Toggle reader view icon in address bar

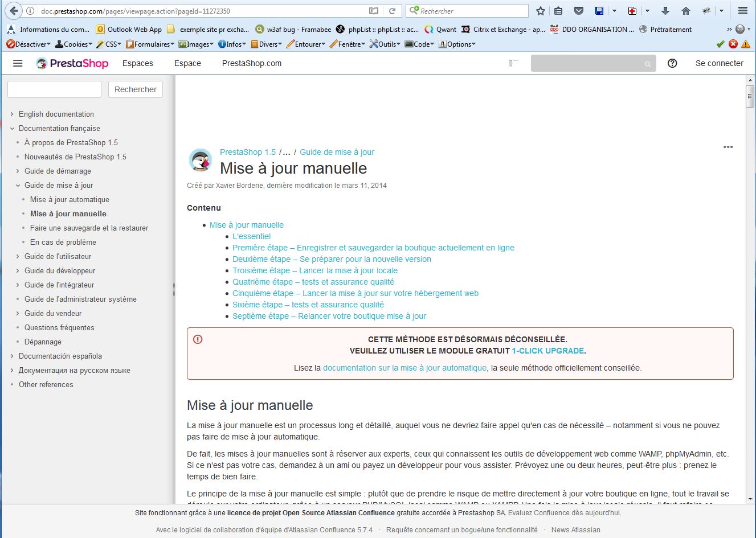373,11
